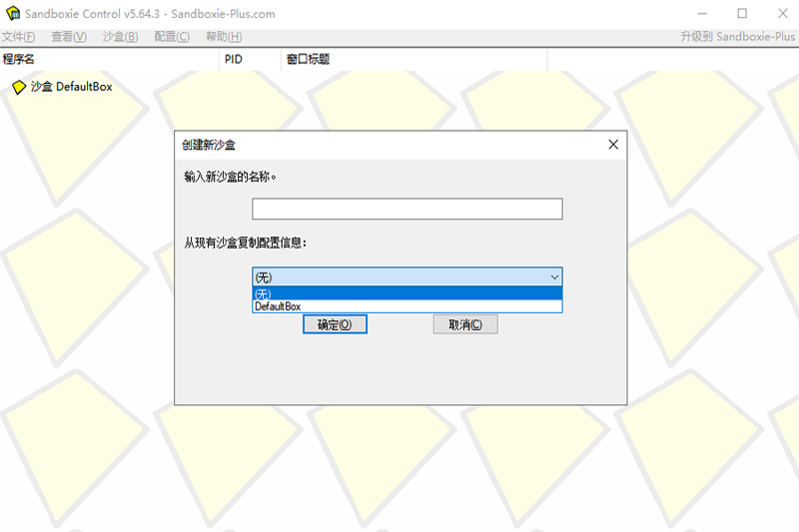Click the 取消(C) button

465,324
